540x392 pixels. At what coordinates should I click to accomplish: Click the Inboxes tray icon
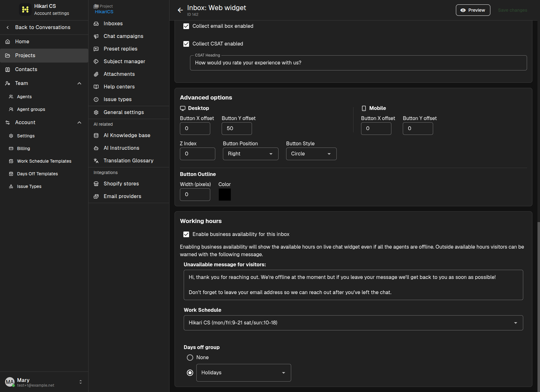(x=96, y=24)
